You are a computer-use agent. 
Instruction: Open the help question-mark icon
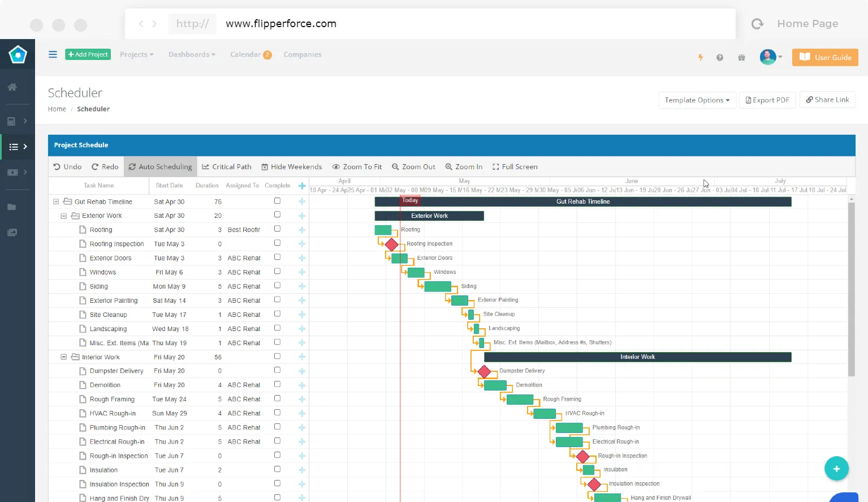point(720,57)
